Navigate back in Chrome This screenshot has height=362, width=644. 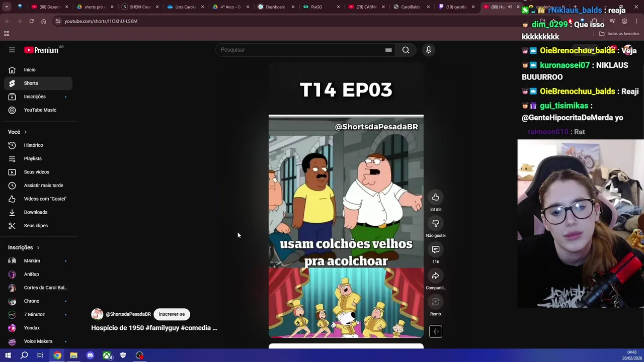pyautogui.click(x=7, y=21)
